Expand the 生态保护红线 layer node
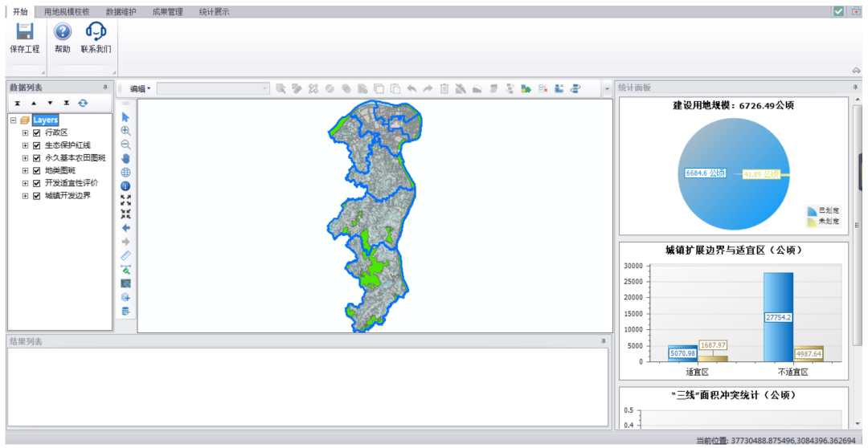 tap(25, 145)
